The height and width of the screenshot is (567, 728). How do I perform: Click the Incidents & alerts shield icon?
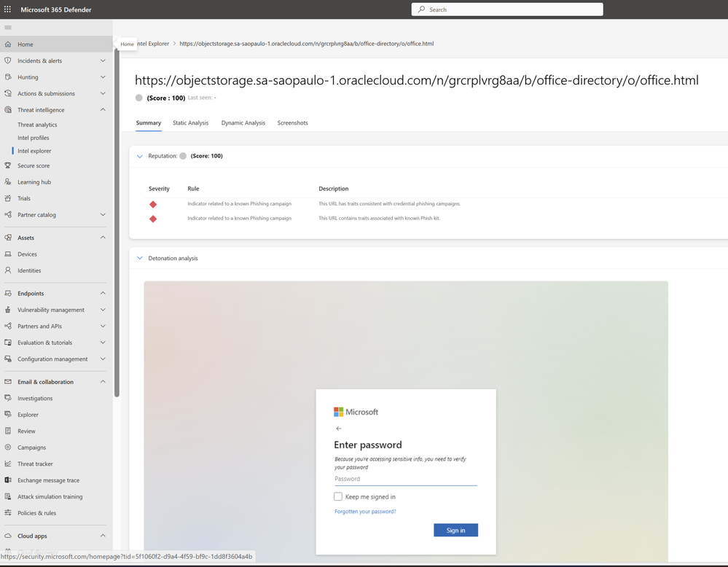[8, 60]
